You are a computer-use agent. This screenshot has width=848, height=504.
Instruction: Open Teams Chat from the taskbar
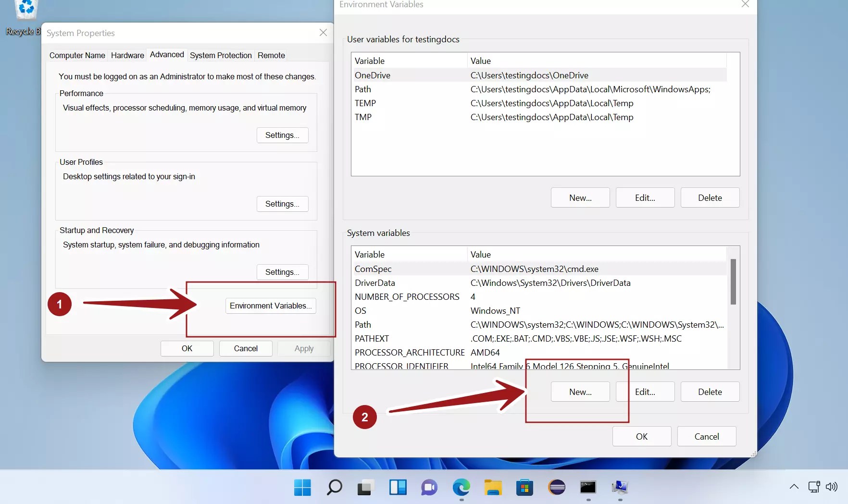click(428, 487)
